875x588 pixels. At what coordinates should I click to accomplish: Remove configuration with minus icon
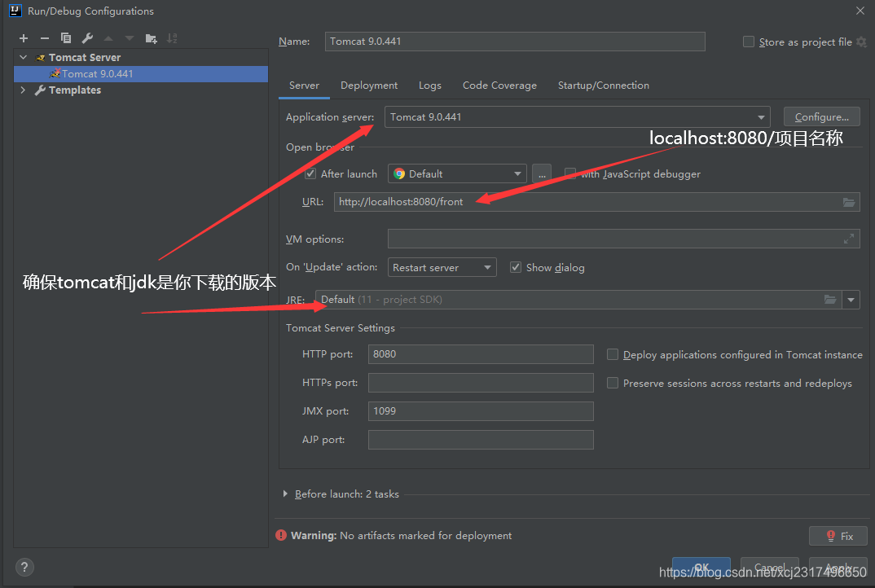[45, 38]
